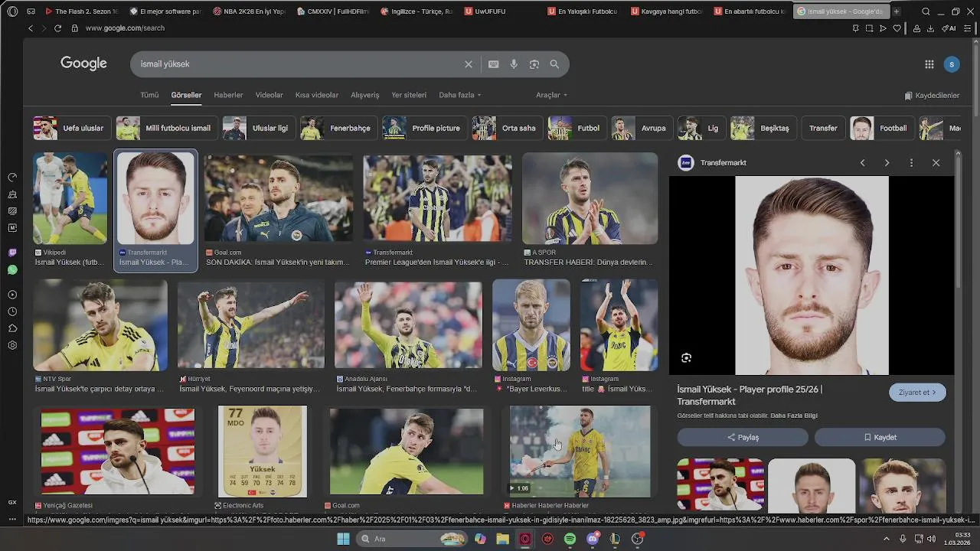The image size is (980, 551).
Task: Switch to NBA 2K26 browser tab
Action: click(248, 11)
